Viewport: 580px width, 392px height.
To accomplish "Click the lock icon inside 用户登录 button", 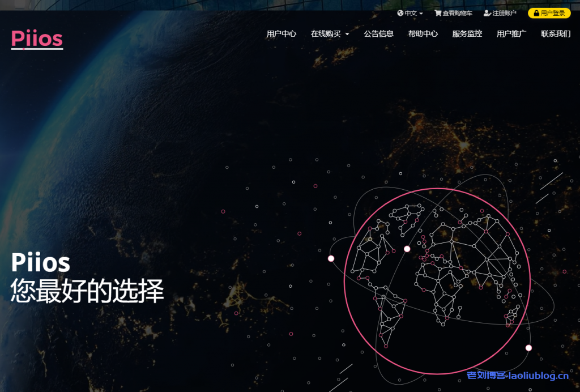I will pos(535,13).
